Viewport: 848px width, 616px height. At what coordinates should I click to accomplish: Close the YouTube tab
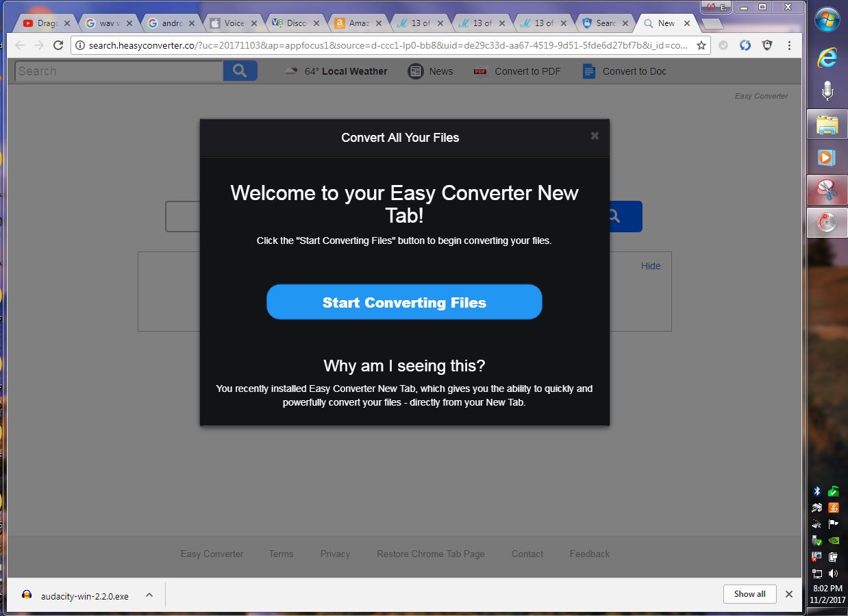tap(67, 23)
